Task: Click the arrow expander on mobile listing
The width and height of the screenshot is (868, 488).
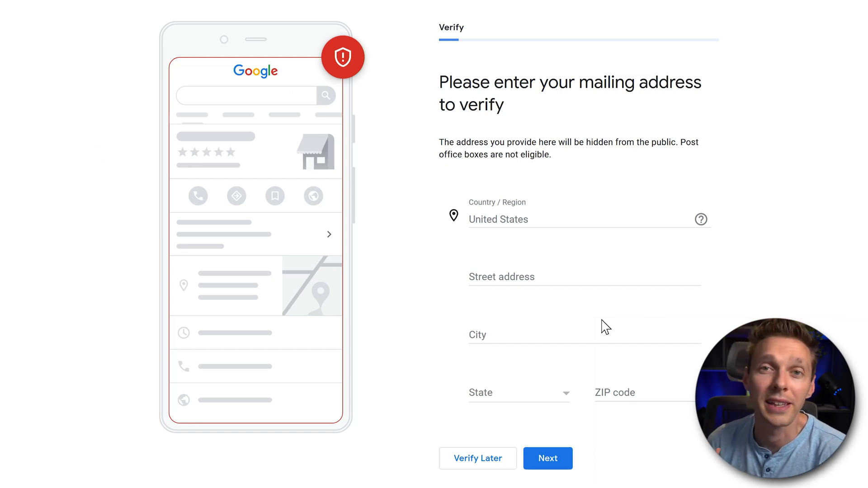Action: pos(330,234)
